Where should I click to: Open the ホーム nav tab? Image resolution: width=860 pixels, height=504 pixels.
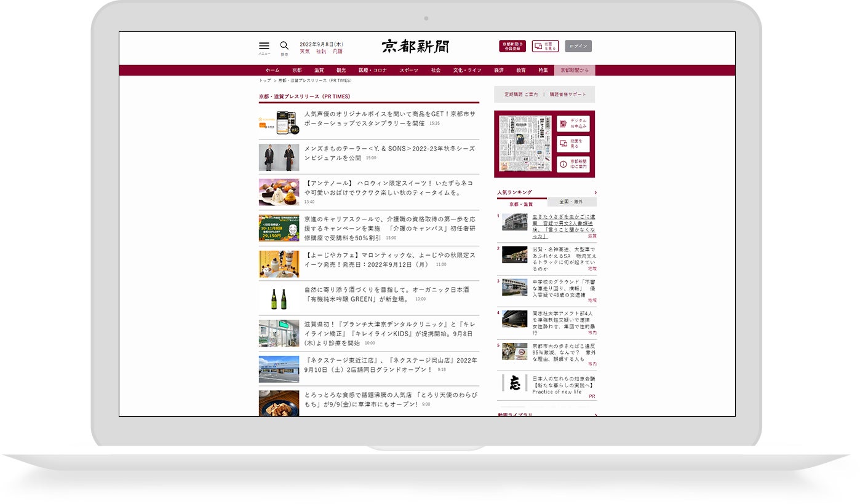coord(273,70)
